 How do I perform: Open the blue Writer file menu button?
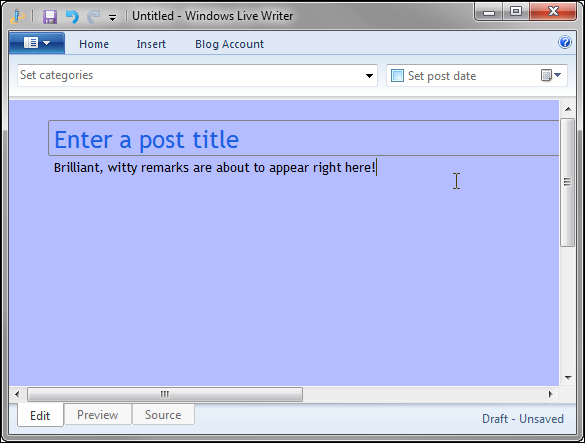(x=37, y=43)
